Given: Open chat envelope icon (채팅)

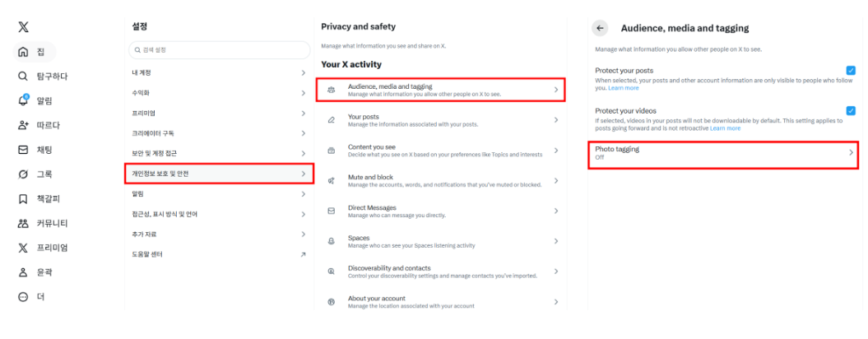Looking at the screenshot, I should [x=23, y=150].
